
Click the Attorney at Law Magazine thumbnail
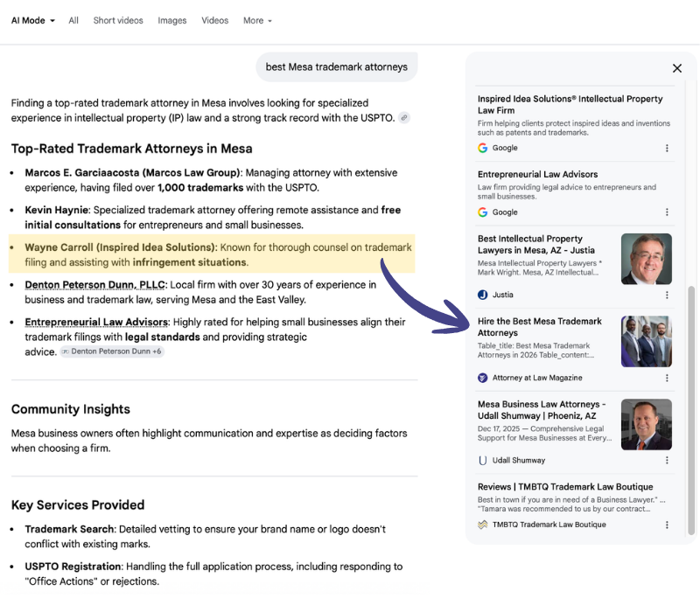647,341
